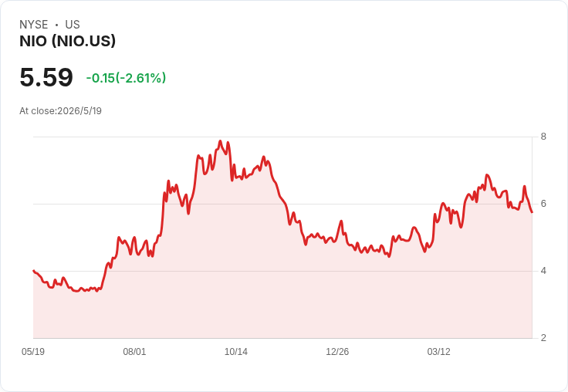Viewport: 568px width, 392px height.
Task: Click the 2 value on price axis
Action: tap(543, 338)
